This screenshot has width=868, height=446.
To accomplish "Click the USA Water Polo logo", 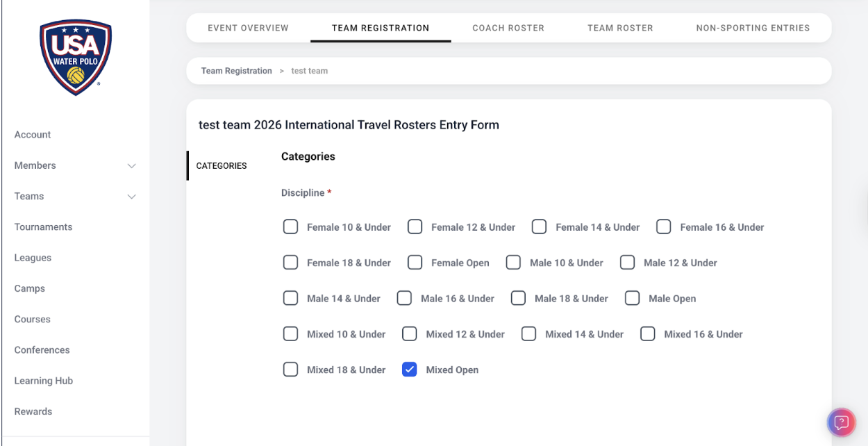I will click(76, 57).
